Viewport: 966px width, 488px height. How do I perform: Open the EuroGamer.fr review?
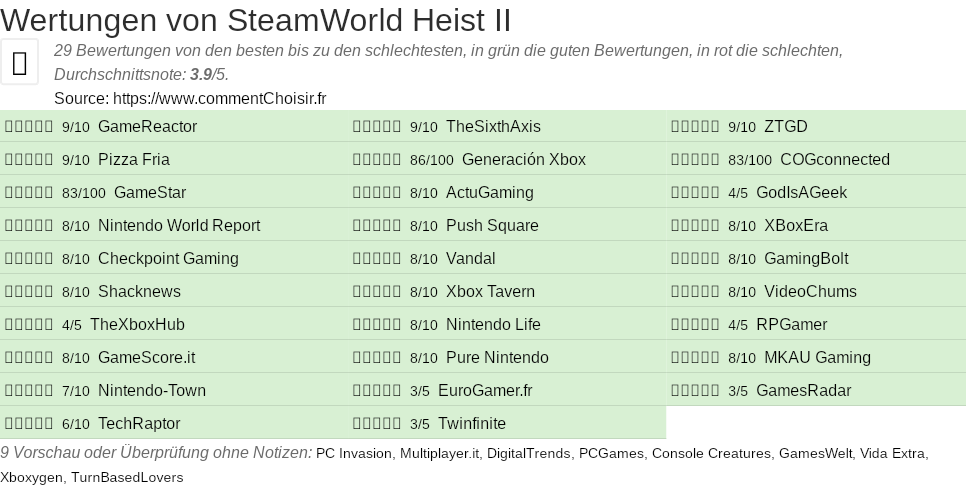coord(485,391)
